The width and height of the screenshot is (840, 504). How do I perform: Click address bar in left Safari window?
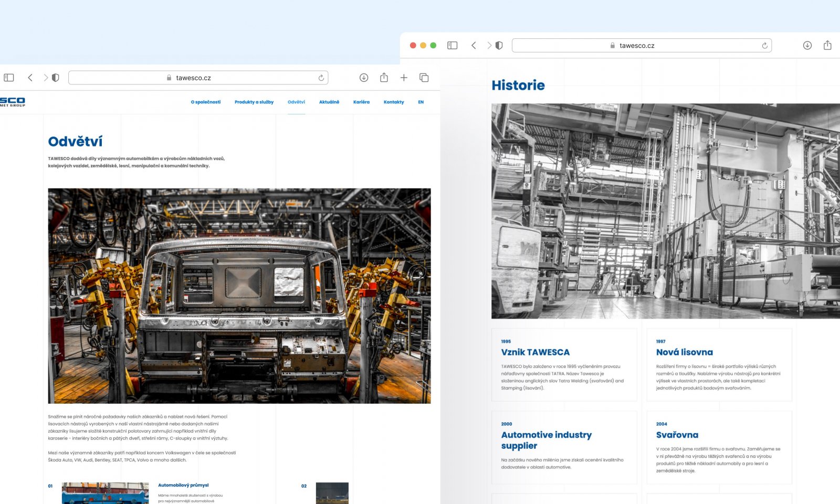coord(198,78)
